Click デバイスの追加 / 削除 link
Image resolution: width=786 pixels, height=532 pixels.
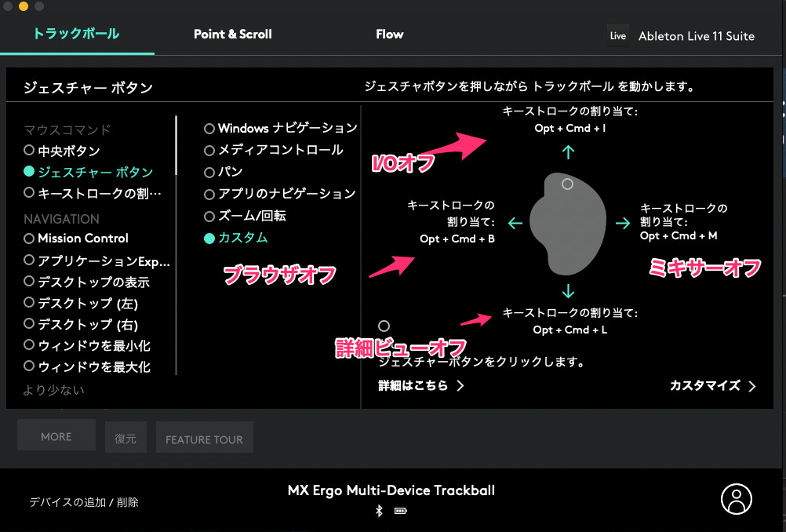(x=84, y=502)
